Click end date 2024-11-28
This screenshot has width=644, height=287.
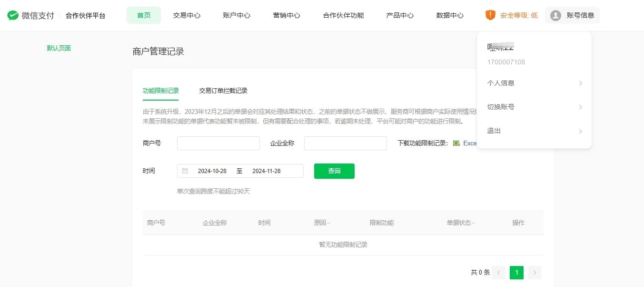coord(267,171)
